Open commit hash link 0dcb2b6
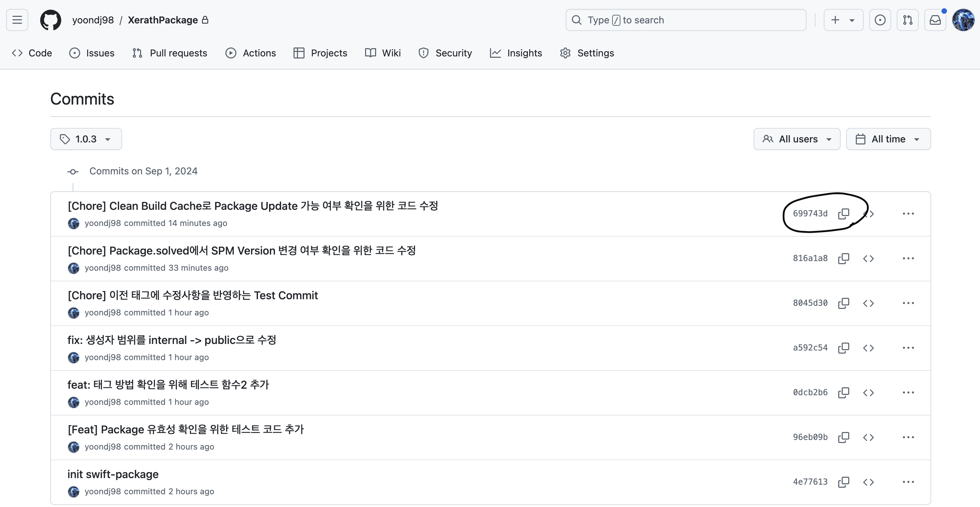 point(810,392)
